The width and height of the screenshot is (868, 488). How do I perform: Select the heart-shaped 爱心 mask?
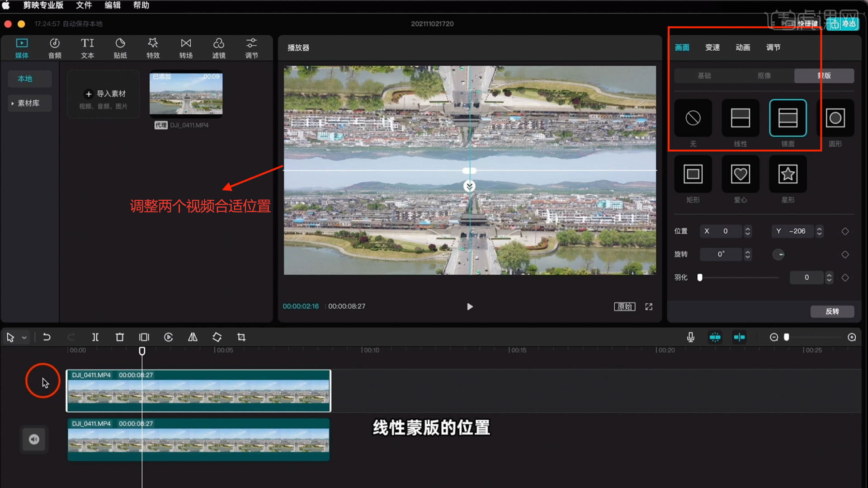pyautogui.click(x=740, y=174)
